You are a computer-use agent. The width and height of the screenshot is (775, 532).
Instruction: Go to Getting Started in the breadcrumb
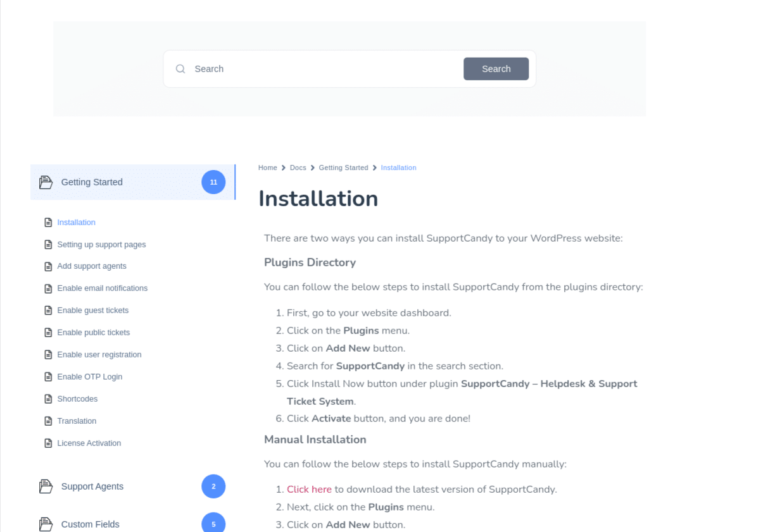coord(343,168)
